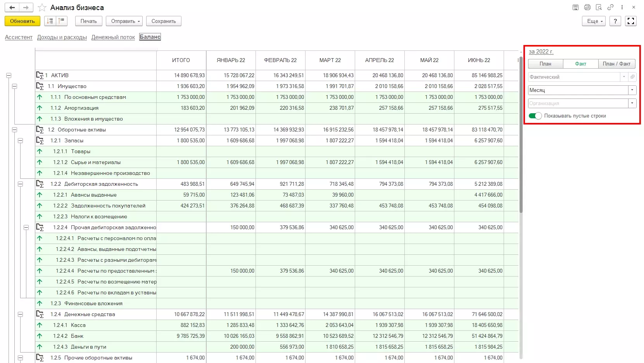644x363 pixels.
Task: Click the cell with value 14 890 678,93
Action: (181, 75)
